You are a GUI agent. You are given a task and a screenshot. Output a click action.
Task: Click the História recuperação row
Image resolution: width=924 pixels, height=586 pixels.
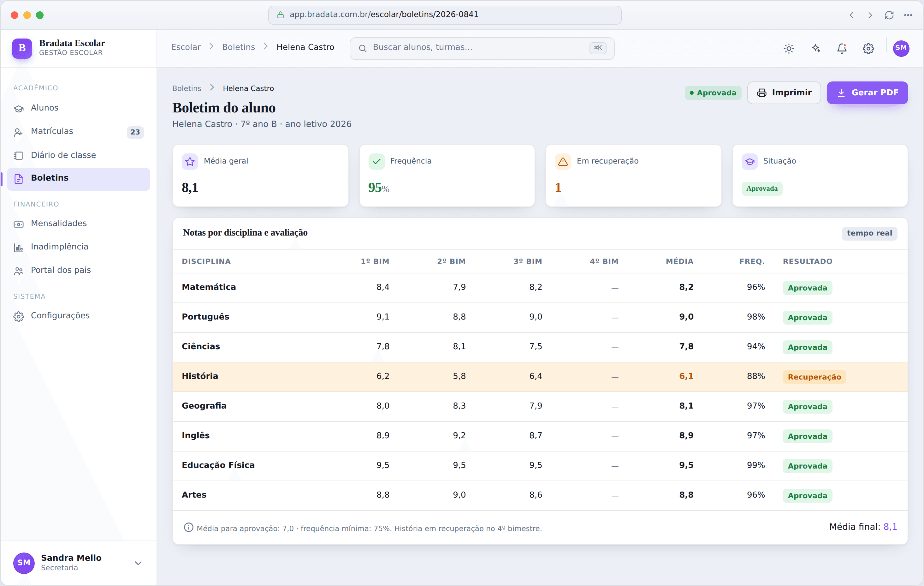pos(540,377)
